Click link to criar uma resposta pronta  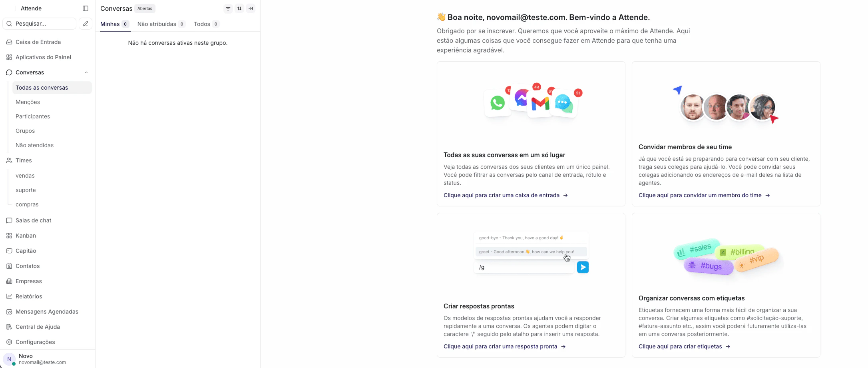504,346
